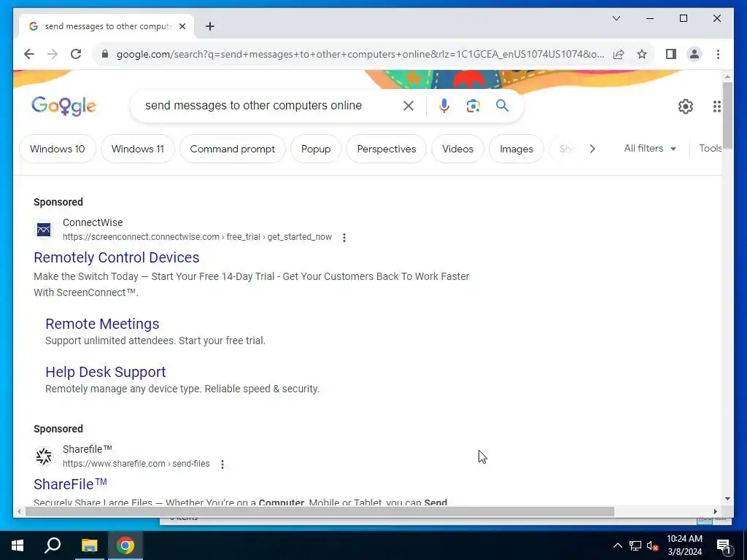Screen dimensions: 747x560
Task: Filter results by Windows 10
Action: pos(57,149)
